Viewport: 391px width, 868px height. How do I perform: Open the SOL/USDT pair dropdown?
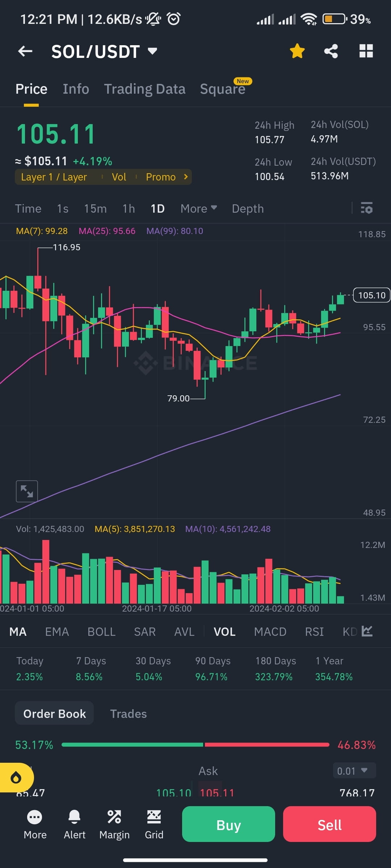(x=152, y=51)
